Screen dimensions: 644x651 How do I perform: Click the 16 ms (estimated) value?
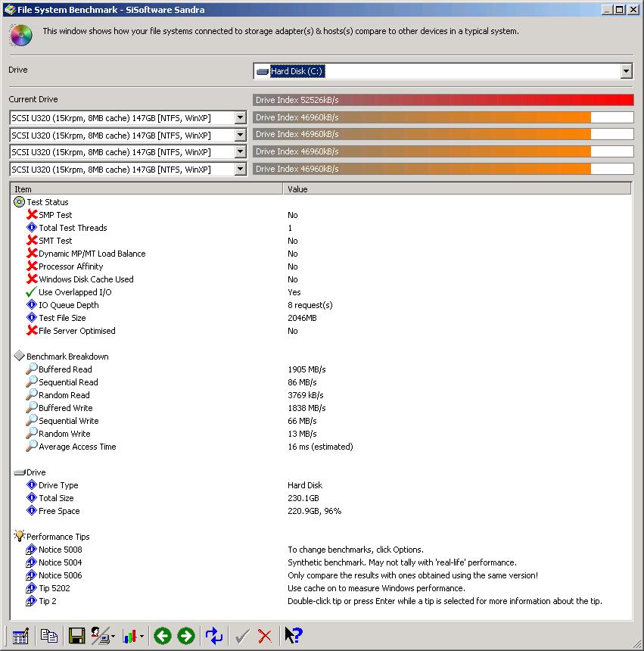(x=320, y=447)
